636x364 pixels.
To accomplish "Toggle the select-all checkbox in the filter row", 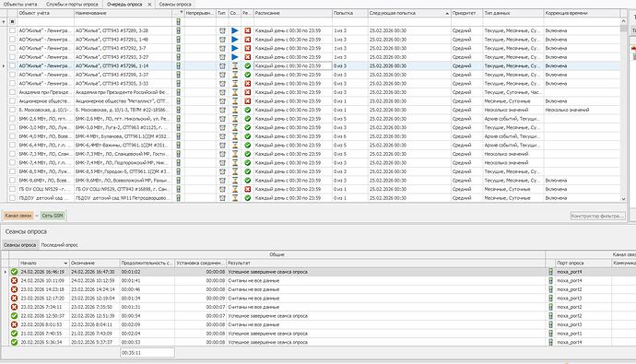I will (13, 22).
